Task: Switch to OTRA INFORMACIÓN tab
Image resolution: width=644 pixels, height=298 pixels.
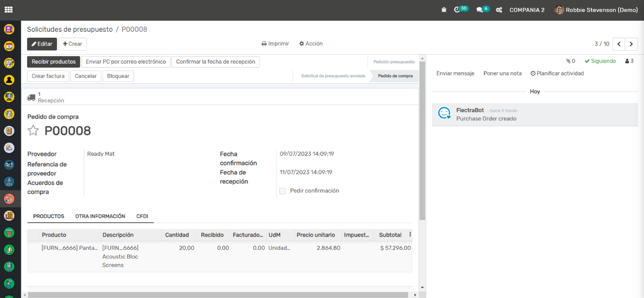Action: 100,216
